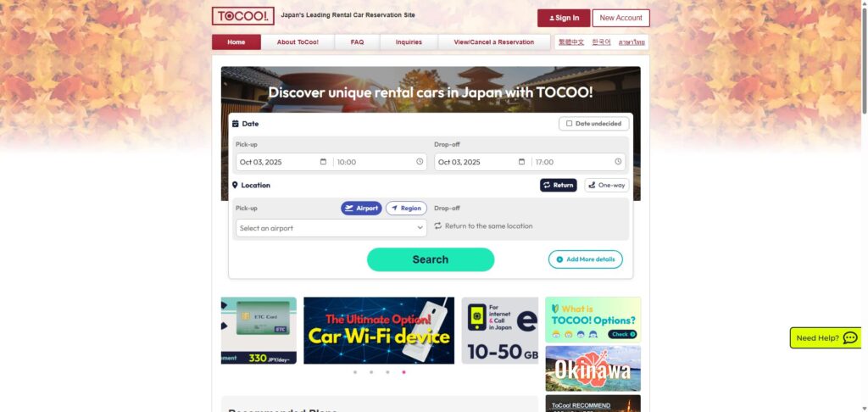Open the pick-up date calendar icon

(x=323, y=162)
